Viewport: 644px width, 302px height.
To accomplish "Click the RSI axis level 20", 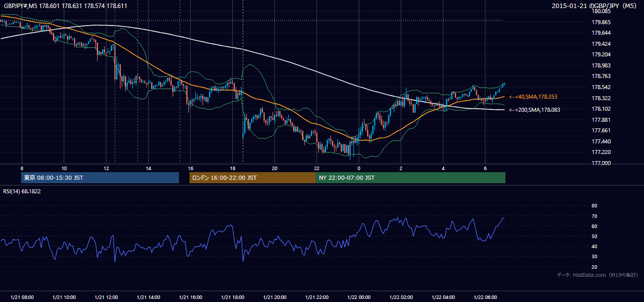I will [594, 267].
